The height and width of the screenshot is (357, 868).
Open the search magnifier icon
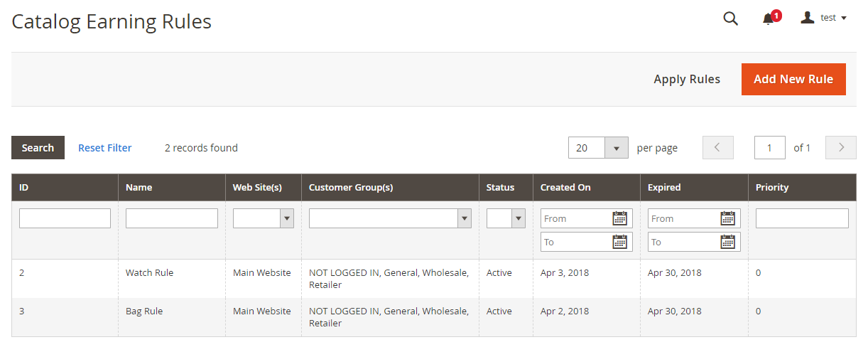730,18
